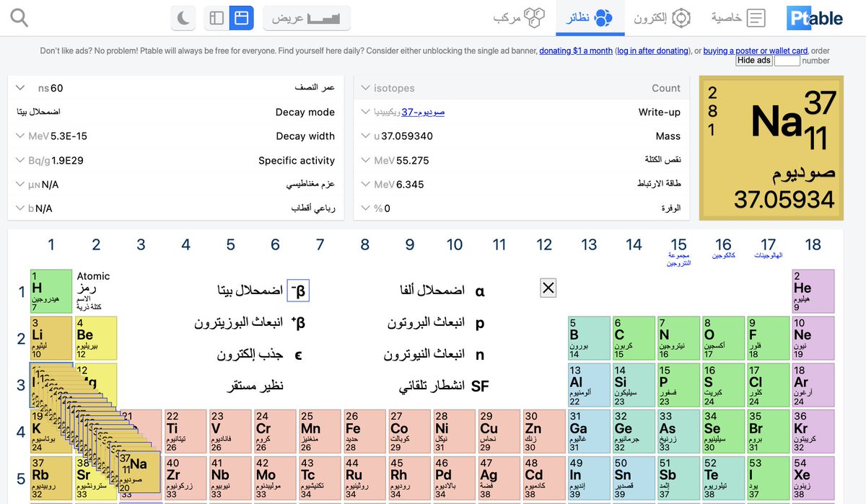Select the Carbon C cell
The image size is (866, 504).
[634, 338]
